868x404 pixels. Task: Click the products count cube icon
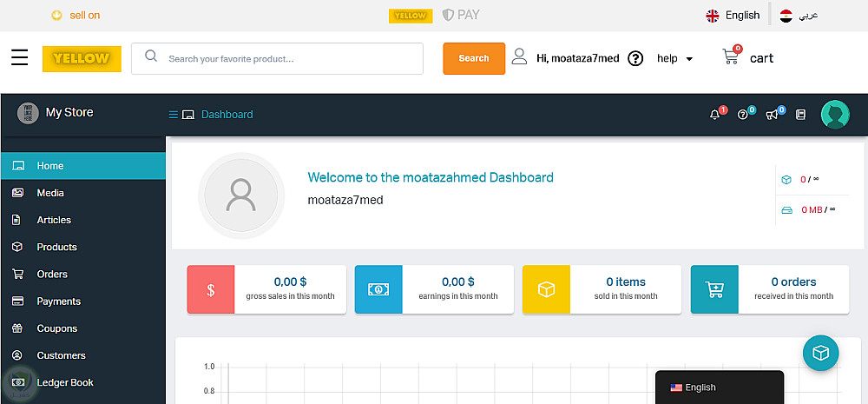point(786,180)
